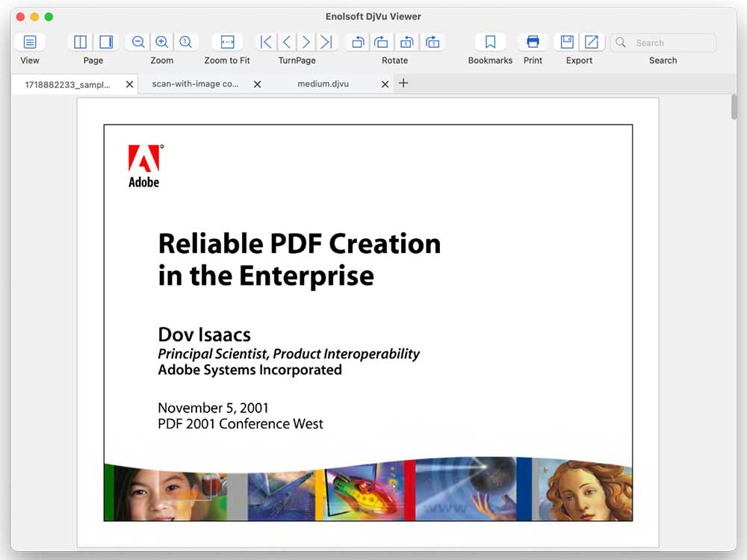The height and width of the screenshot is (560, 747).
Task: Click the zoom in magnifier icon
Action: click(162, 42)
